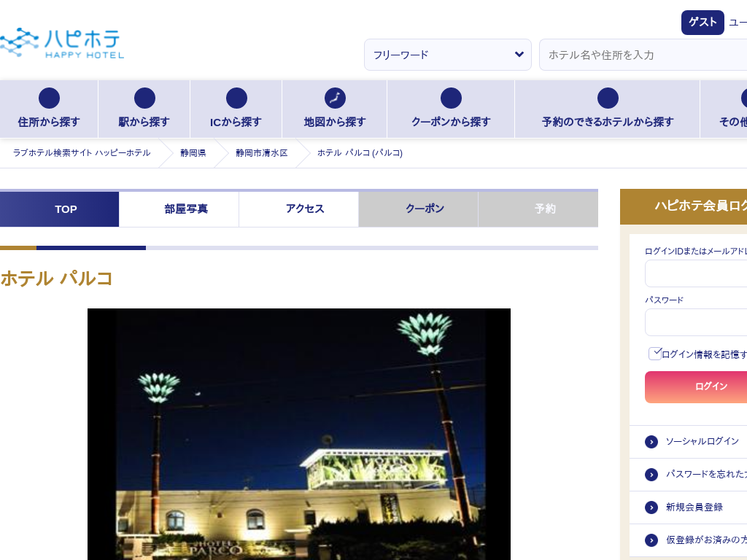Click the ホテル パルコ heading text
747x560 pixels.
click(56, 279)
